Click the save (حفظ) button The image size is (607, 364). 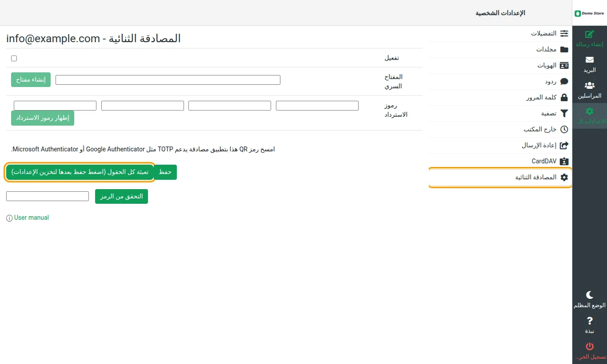[165, 172]
